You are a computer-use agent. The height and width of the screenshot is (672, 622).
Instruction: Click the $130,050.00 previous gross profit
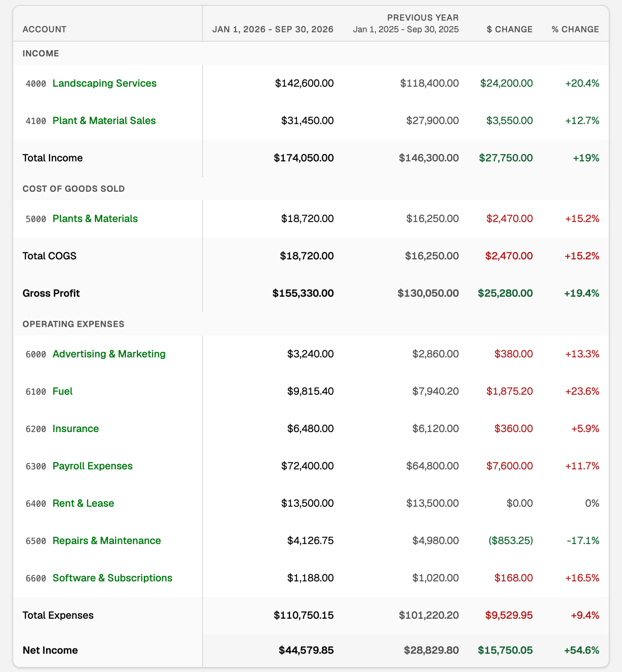tap(428, 293)
